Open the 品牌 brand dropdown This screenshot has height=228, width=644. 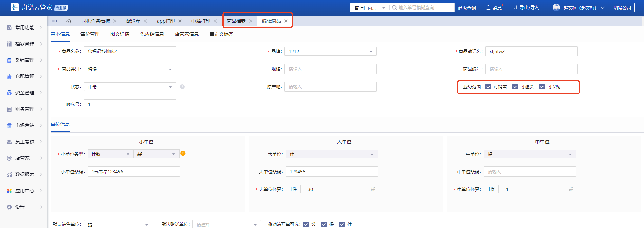click(x=330, y=52)
